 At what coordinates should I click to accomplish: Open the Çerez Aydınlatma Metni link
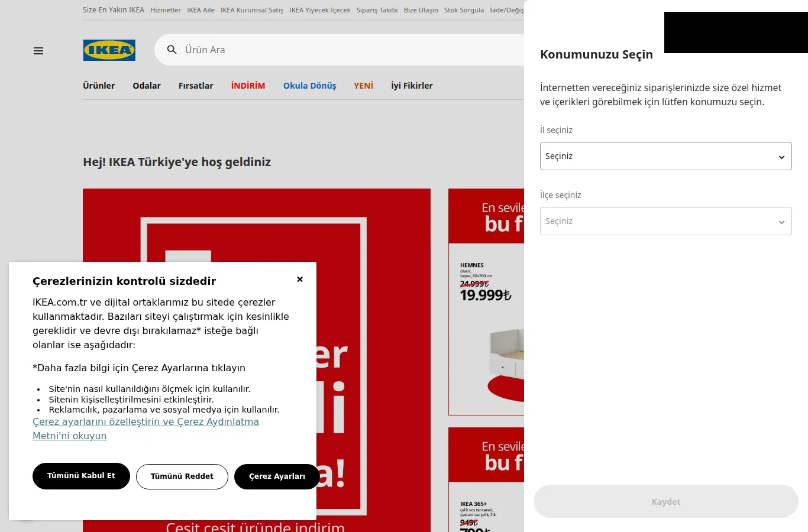point(146,429)
